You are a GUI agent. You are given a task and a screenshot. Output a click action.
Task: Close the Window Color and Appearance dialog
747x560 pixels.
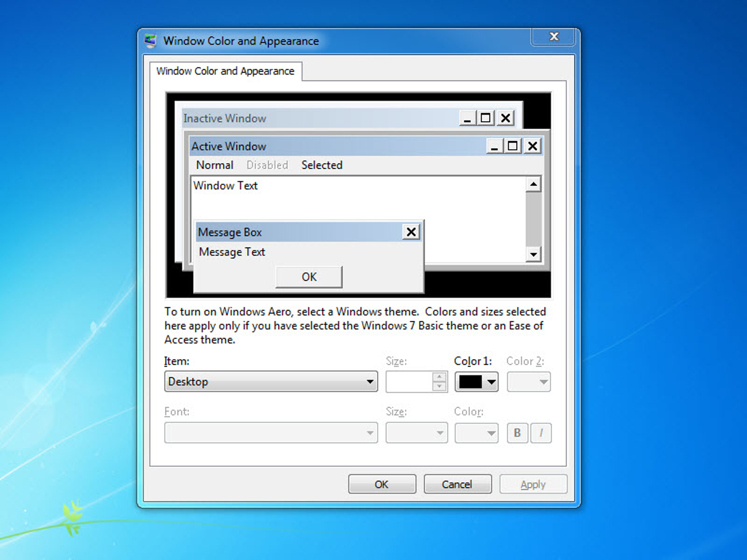tap(553, 36)
